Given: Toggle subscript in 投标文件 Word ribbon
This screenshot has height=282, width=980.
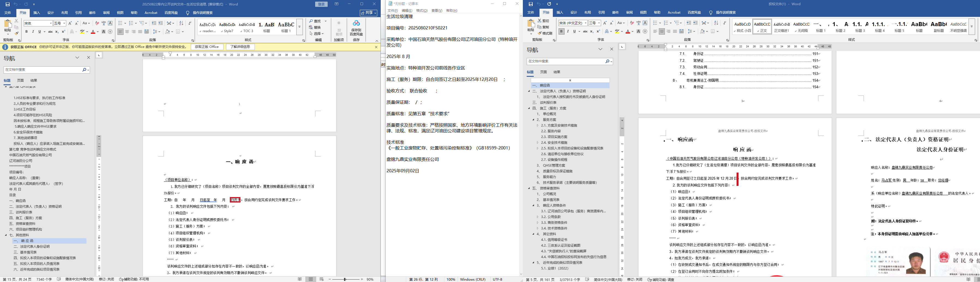Looking at the screenshot, I should click(592, 32).
